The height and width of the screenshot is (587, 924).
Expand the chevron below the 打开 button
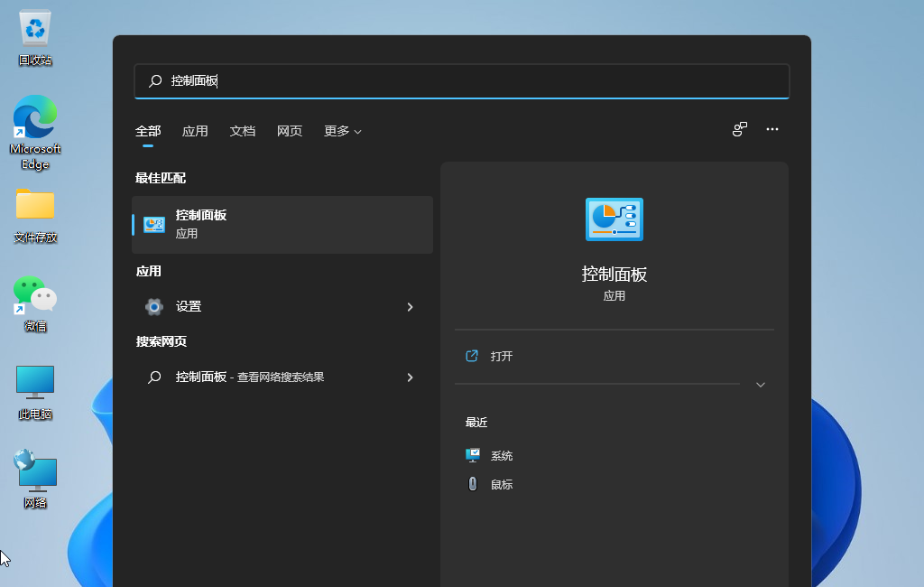[x=761, y=384]
